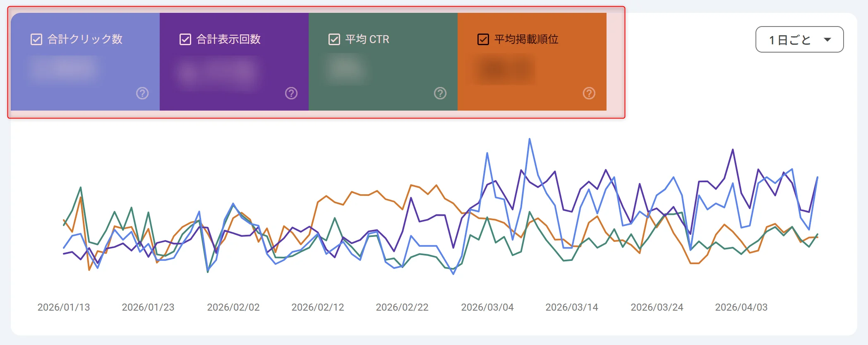The image size is (868, 345).
Task: Click the 2026/04/03 date axis label
Action: 741,307
